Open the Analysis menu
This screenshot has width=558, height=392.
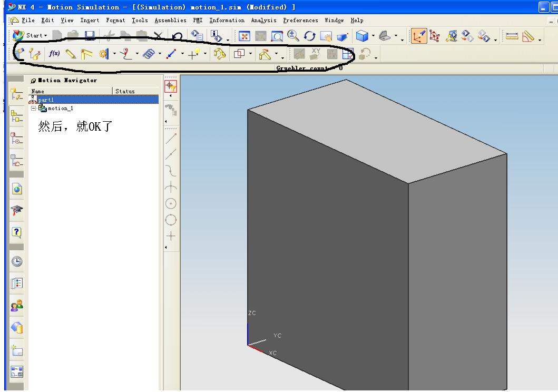263,20
